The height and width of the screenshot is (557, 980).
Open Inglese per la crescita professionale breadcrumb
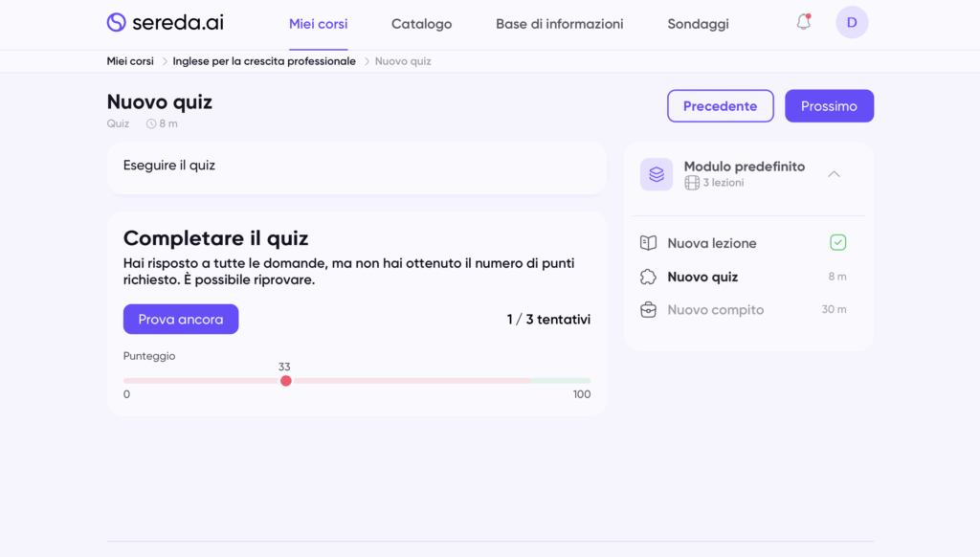pos(264,61)
